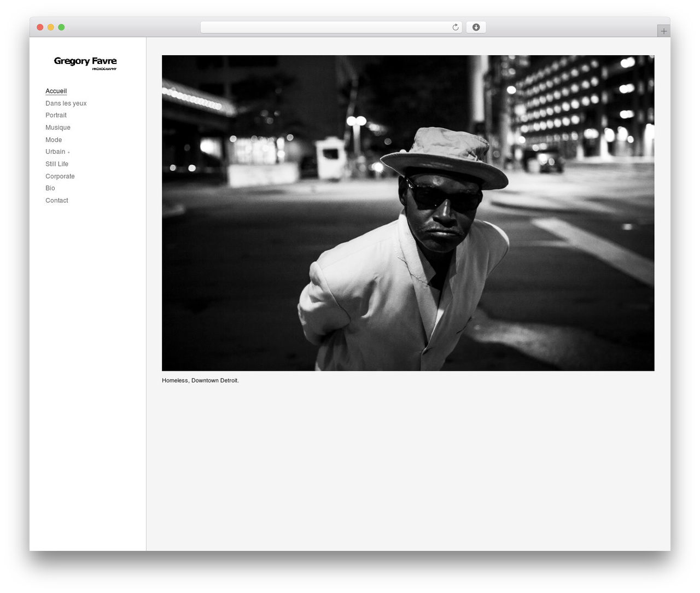Open the Accueil menu item
Image resolution: width=700 pixels, height=593 pixels.
pos(56,91)
